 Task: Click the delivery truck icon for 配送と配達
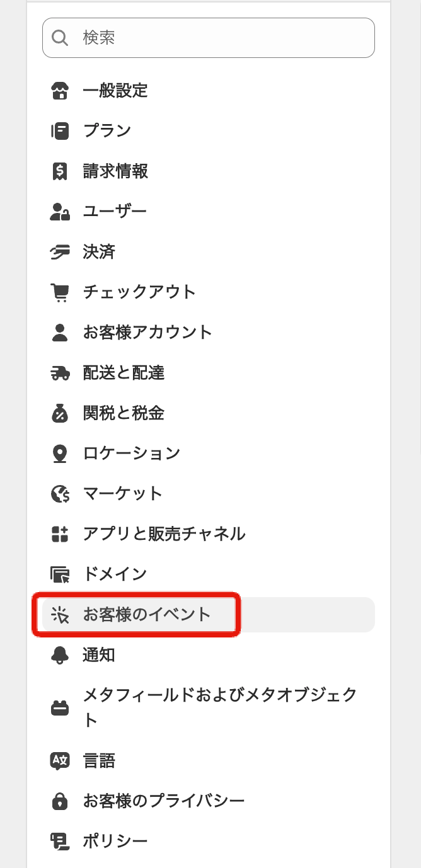[59, 373]
